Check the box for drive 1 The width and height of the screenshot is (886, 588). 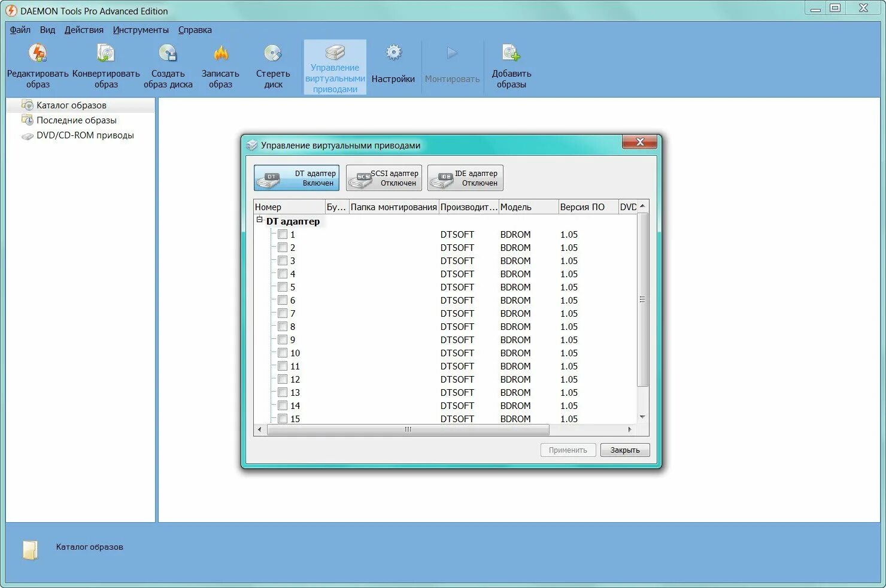coord(283,234)
